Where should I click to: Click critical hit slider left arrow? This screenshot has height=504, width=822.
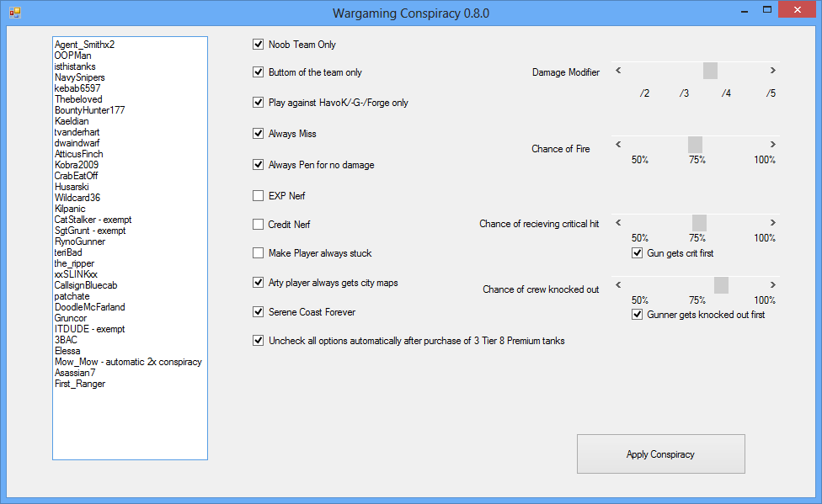[x=618, y=223]
